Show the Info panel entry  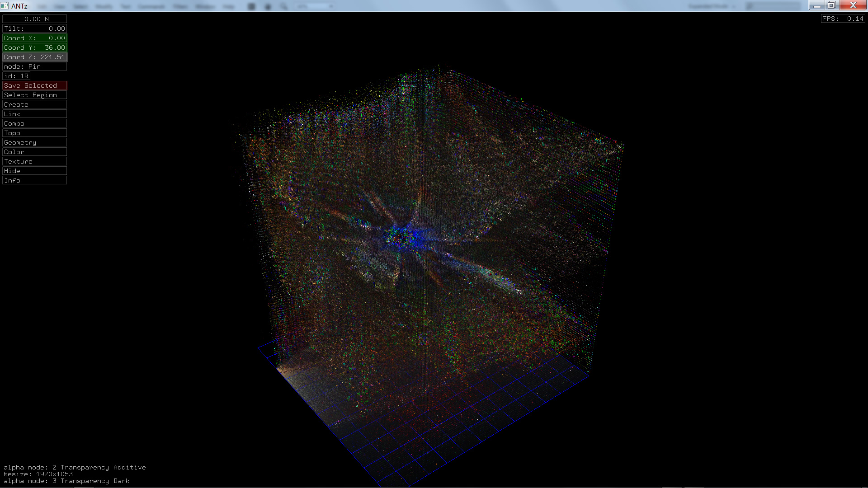(34, 180)
